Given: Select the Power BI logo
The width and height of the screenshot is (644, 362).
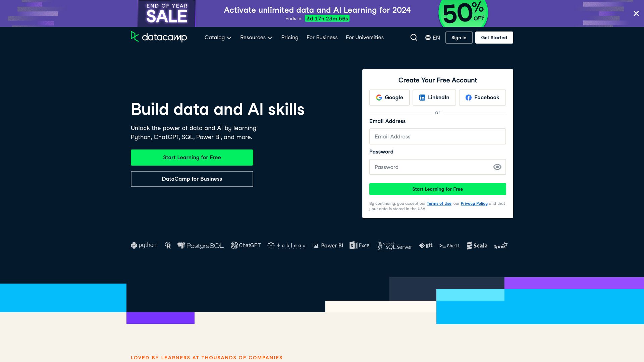Looking at the screenshot, I should pos(328,245).
